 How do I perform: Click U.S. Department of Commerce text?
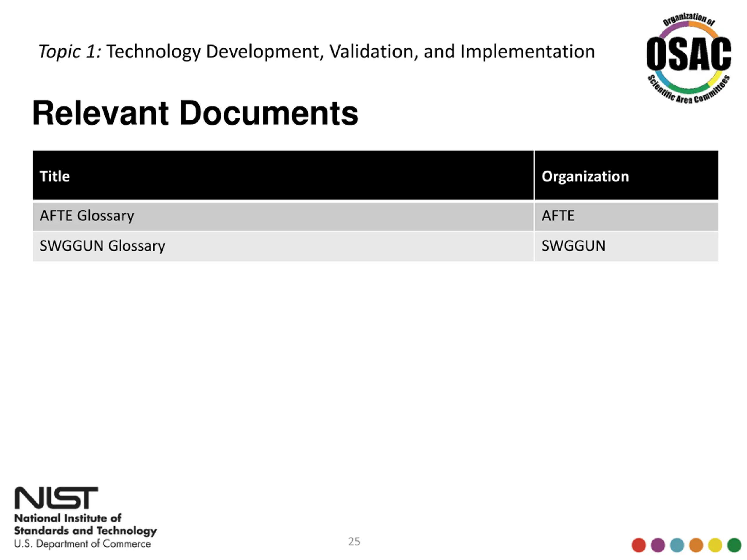82,544
